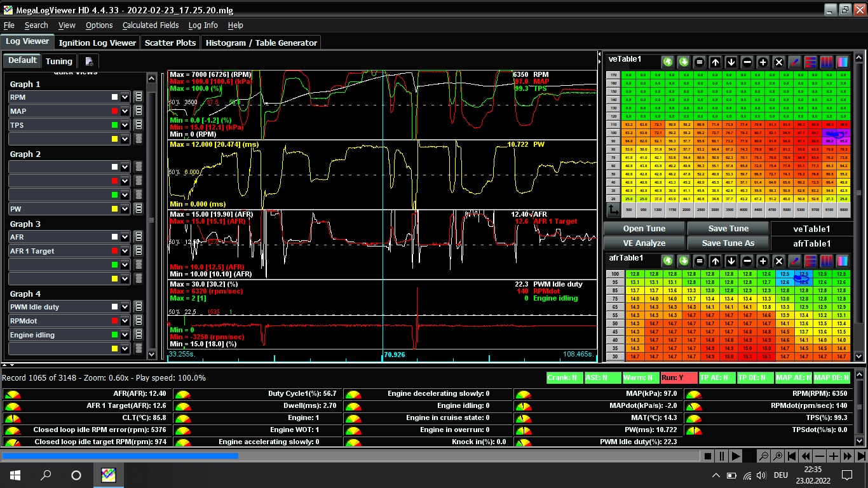
Task: Toggle the Crank status indicator
Action: (564, 377)
